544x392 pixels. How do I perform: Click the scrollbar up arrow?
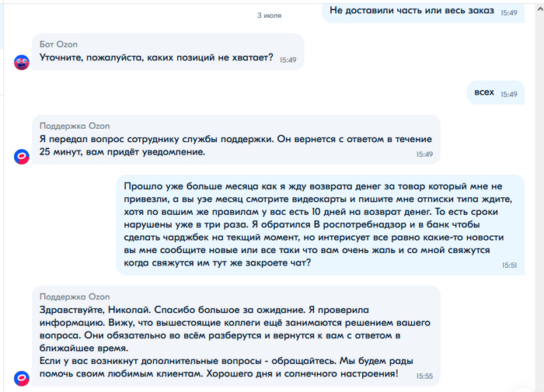540,10
